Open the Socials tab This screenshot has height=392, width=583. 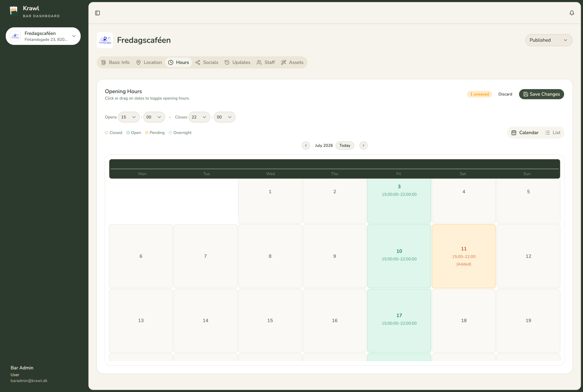click(207, 62)
